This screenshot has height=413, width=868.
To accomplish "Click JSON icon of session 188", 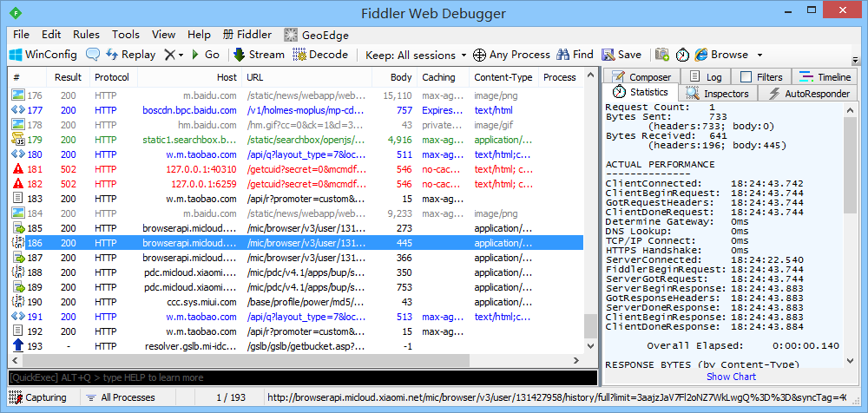I will pyautogui.click(x=17, y=272).
